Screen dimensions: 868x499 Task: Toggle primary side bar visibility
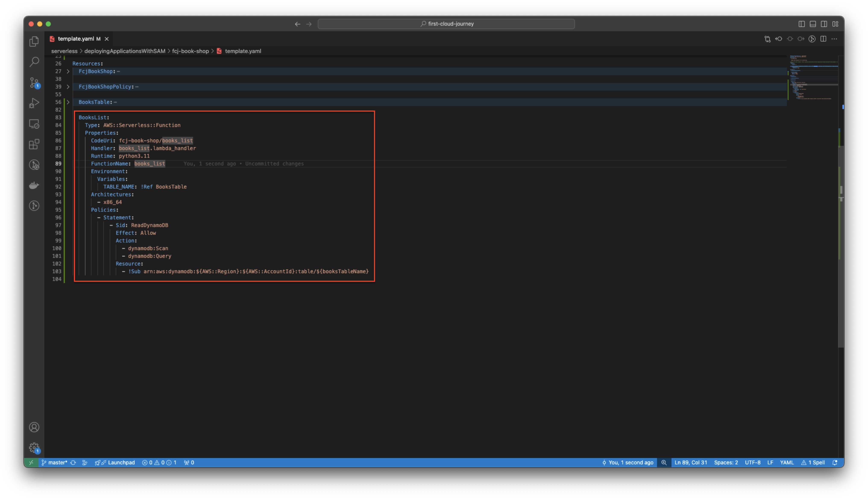[802, 24]
